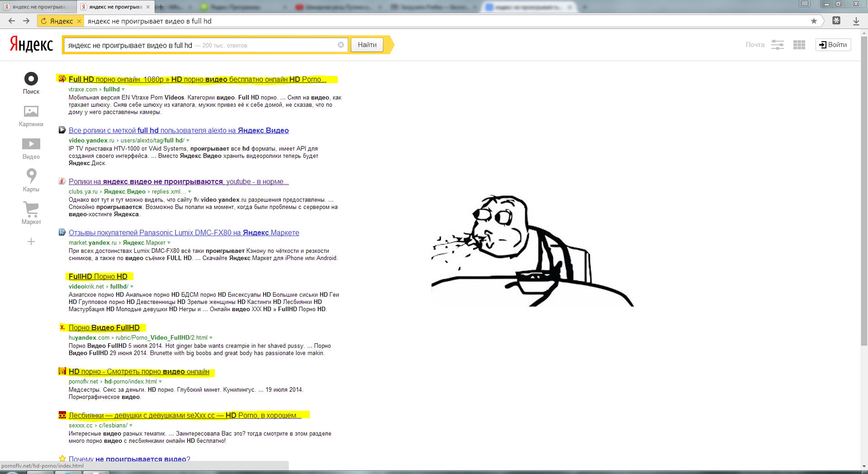Click the Яндекс logo
Image resolution: width=868 pixels, height=474 pixels.
point(32,44)
